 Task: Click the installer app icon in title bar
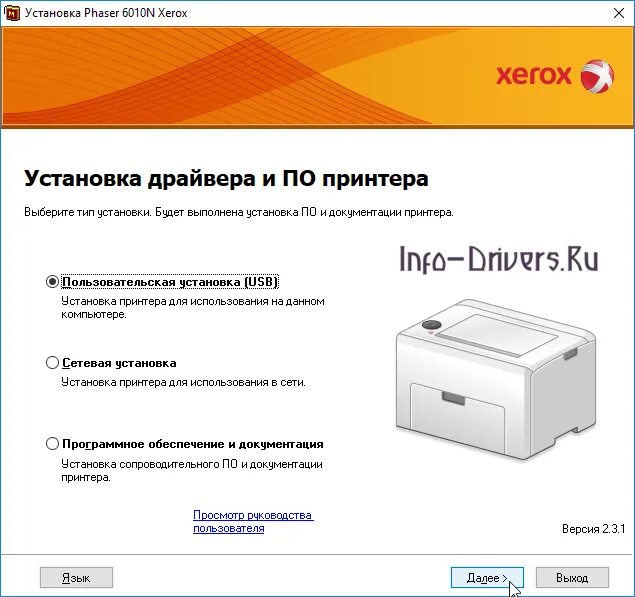point(12,13)
